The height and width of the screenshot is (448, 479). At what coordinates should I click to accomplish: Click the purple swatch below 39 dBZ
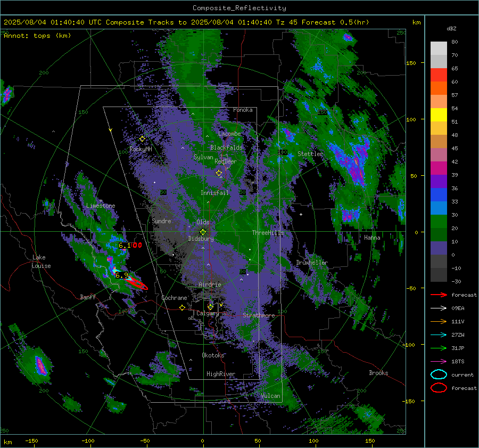coord(439,181)
